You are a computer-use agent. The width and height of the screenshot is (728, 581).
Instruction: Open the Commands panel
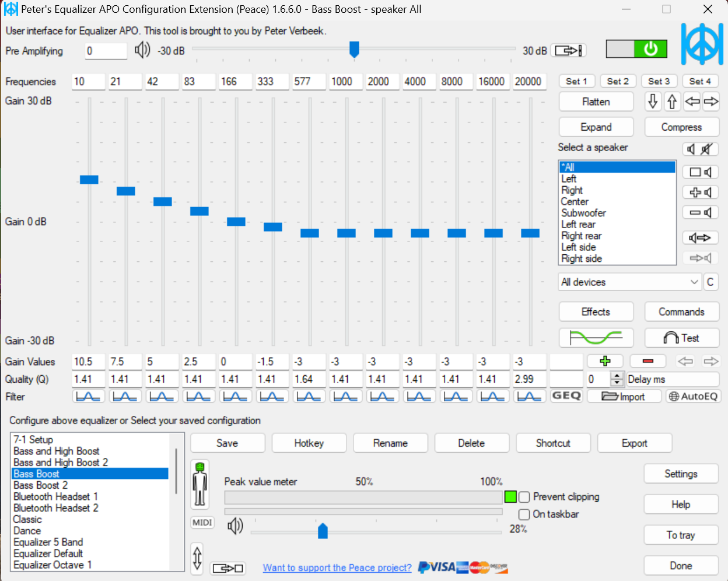(x=681, y=312)
